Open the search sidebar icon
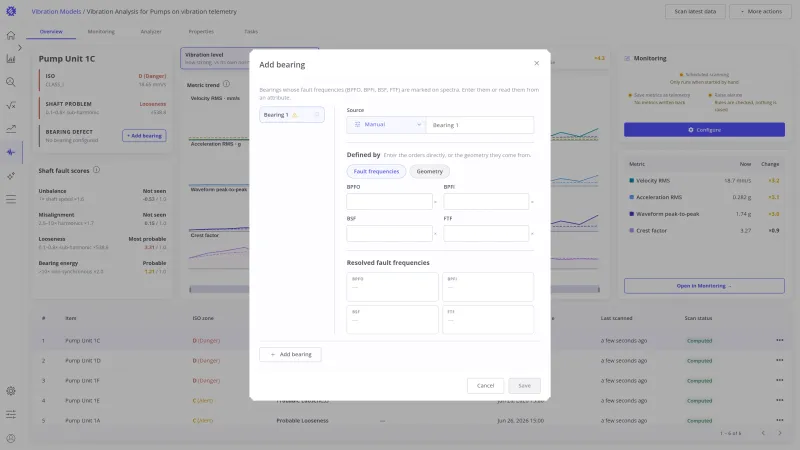Screen dimensions: 800x450 point(11,82)
